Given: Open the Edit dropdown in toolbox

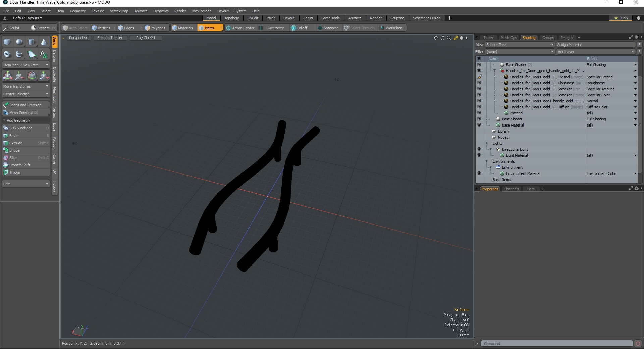Looking at the screenshot, I should (x=26, y=184).
